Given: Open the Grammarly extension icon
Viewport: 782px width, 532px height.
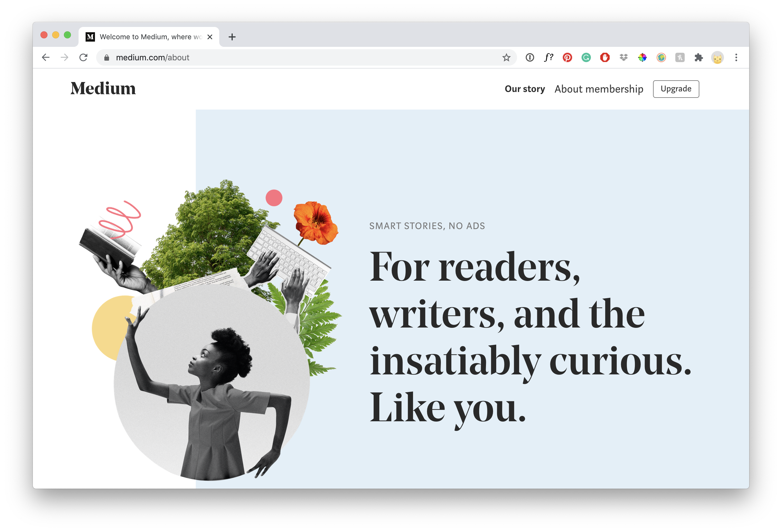Looking at the screenshot, I should pyautogui.click(x=586, y=57).
